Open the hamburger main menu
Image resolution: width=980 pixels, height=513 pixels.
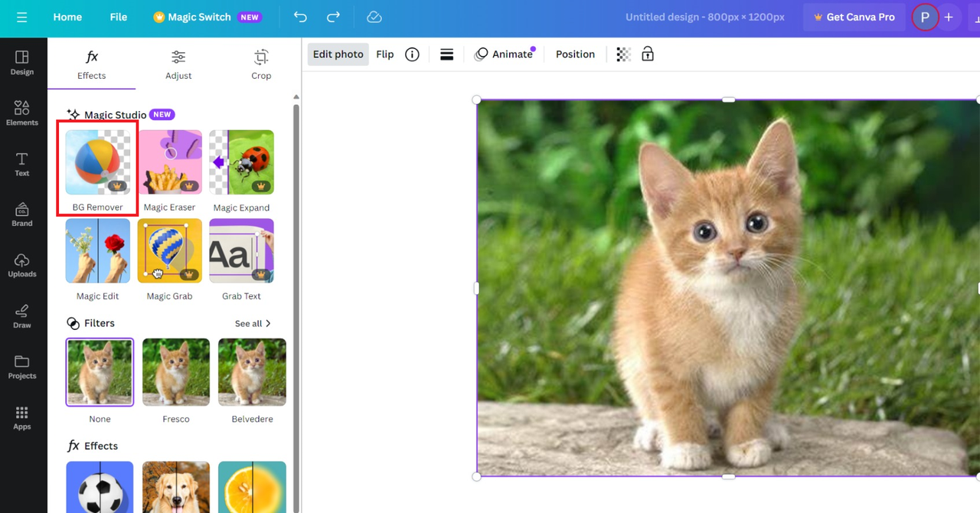click(x=21, y=17)
